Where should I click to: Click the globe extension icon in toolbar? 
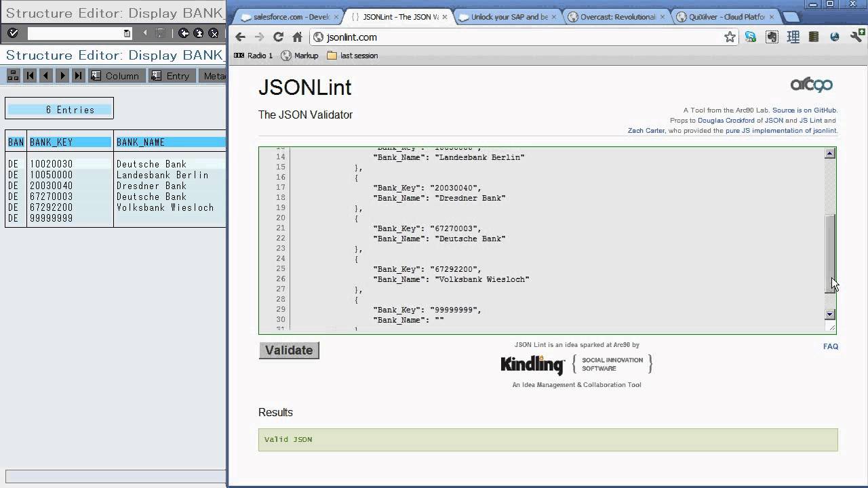click(835, 37)
